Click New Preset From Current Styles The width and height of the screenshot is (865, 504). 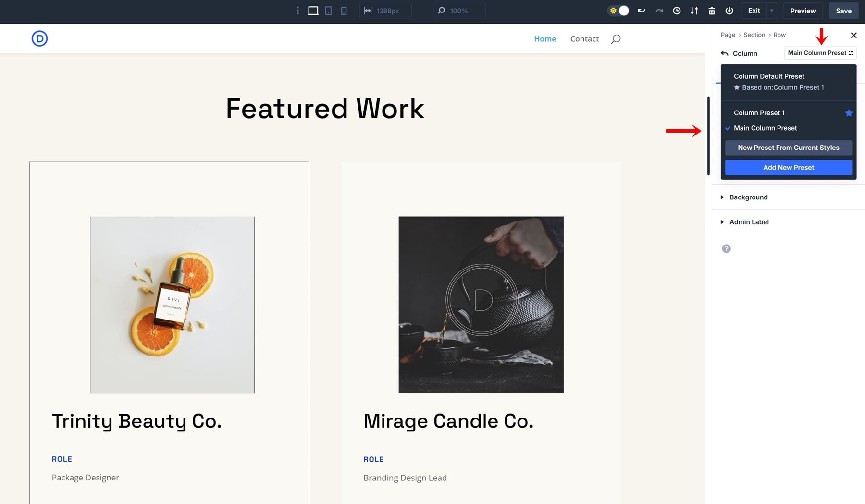point(789,148)
